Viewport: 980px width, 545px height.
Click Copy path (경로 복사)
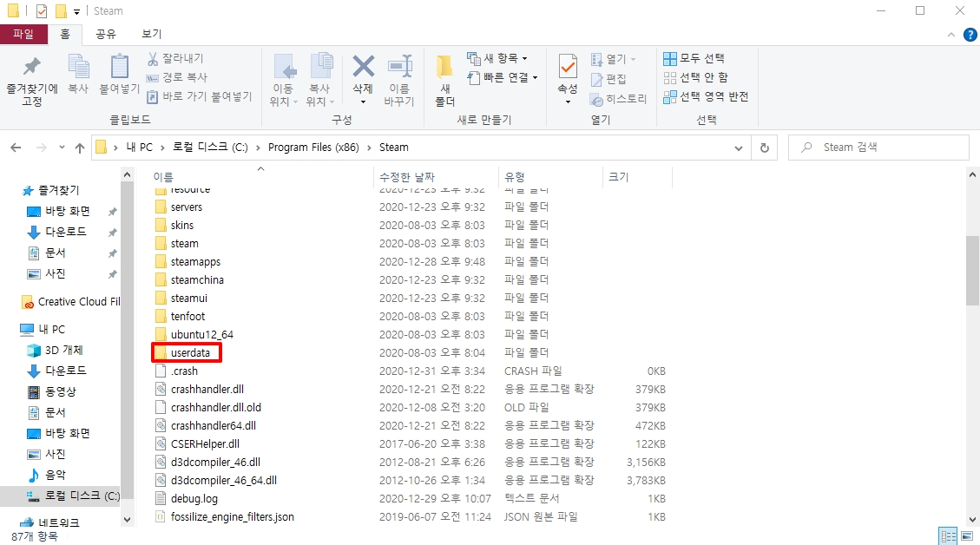click(x=177, y=77)
